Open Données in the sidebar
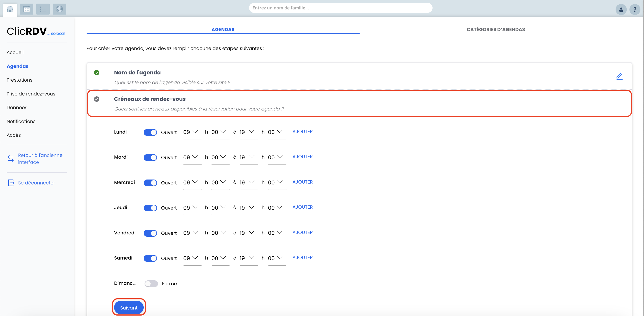 17,108
